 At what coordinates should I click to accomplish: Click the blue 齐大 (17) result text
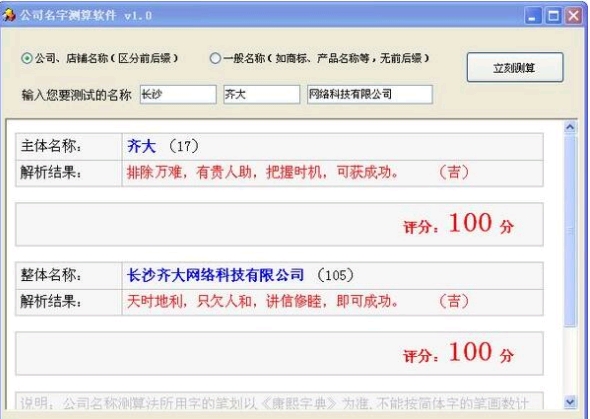pos(163,146)
